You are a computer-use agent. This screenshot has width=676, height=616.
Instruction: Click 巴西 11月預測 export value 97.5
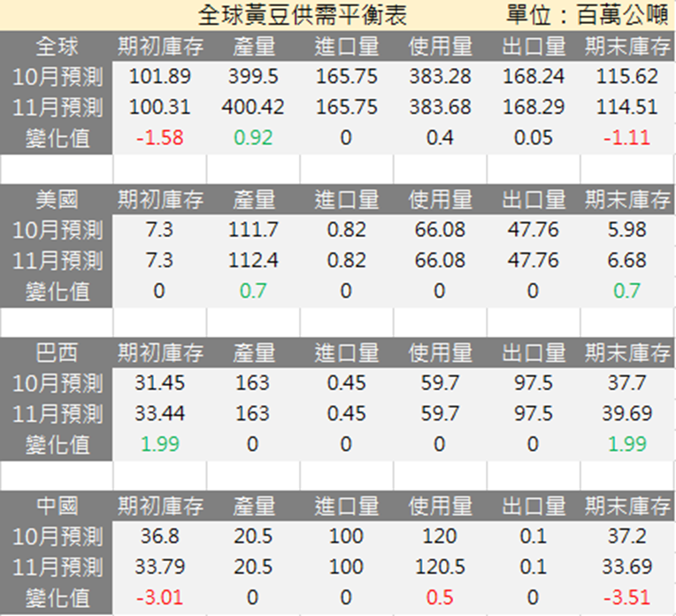534,413
